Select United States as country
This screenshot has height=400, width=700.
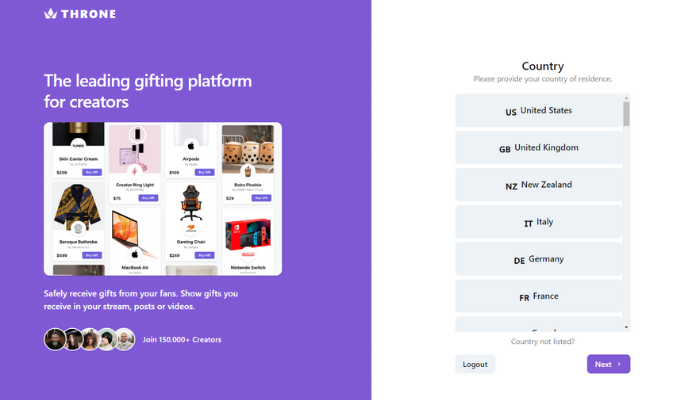(538, 110)
